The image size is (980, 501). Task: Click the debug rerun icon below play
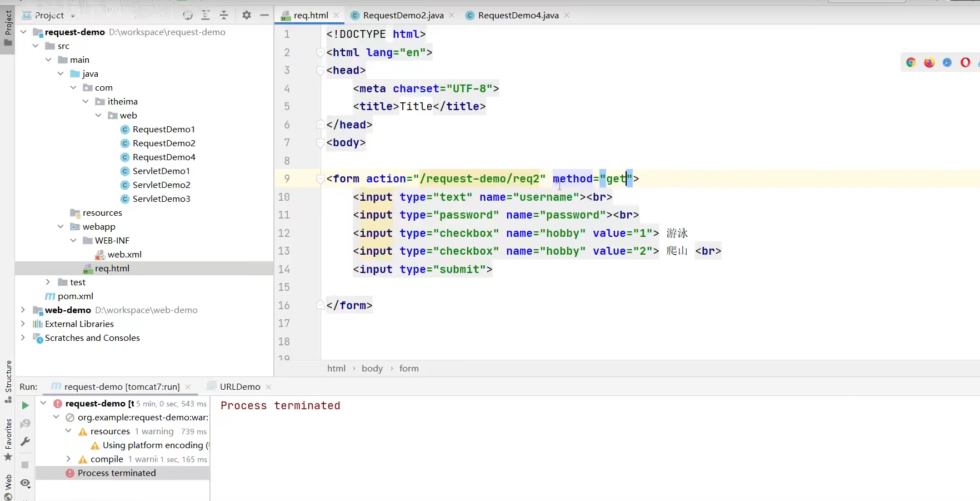pos(25,424)
